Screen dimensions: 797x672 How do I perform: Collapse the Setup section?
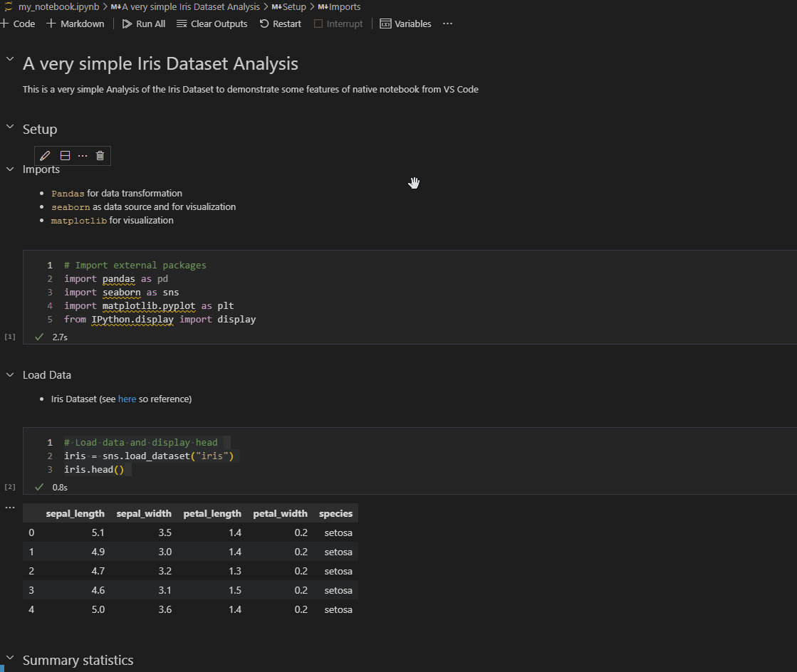tap(10, 127)
